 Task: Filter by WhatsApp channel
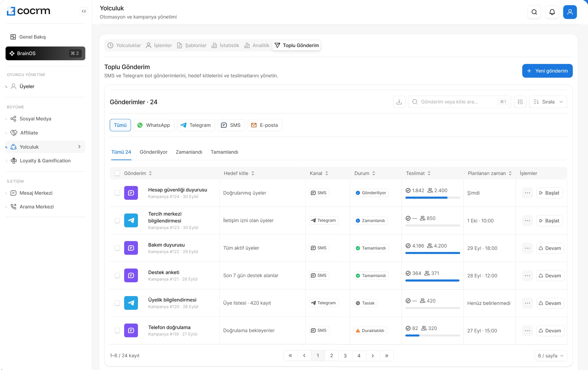(154, 125)
